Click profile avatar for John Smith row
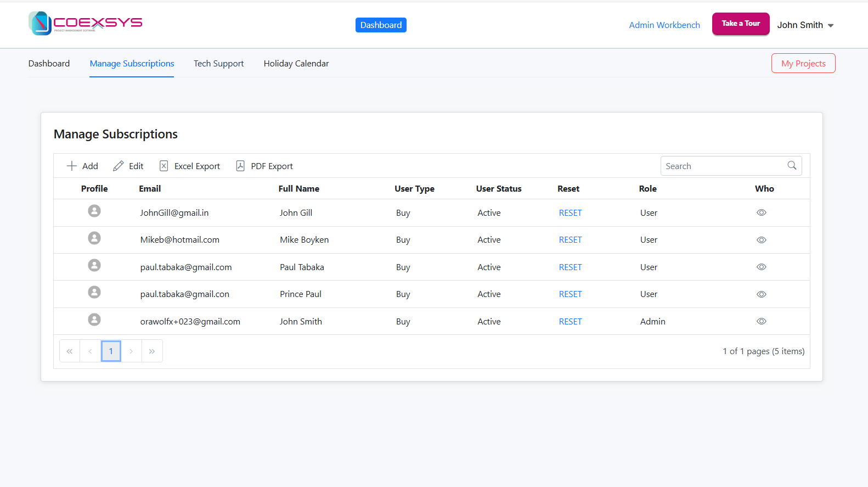Screen dimensions: 868x487 tap(94, 320)
